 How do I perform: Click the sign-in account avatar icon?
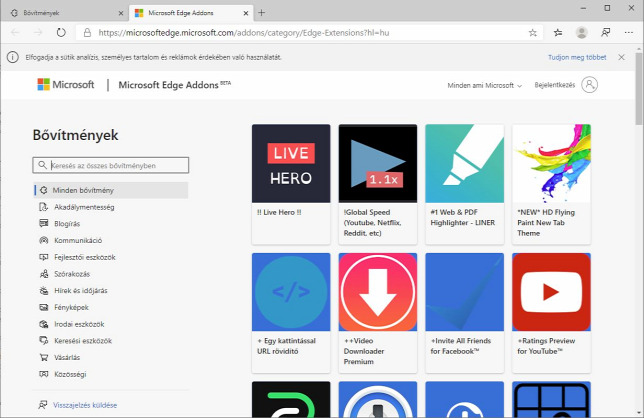tap(589, 85)
